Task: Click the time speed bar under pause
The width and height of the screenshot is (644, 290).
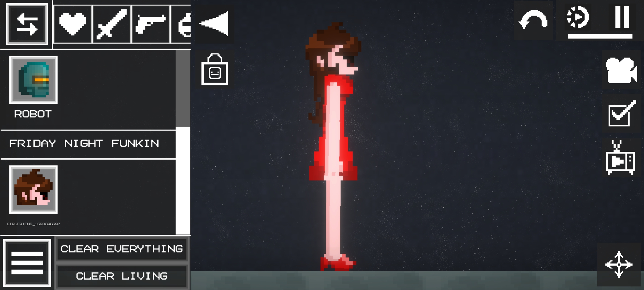Action: click(600, 36)
